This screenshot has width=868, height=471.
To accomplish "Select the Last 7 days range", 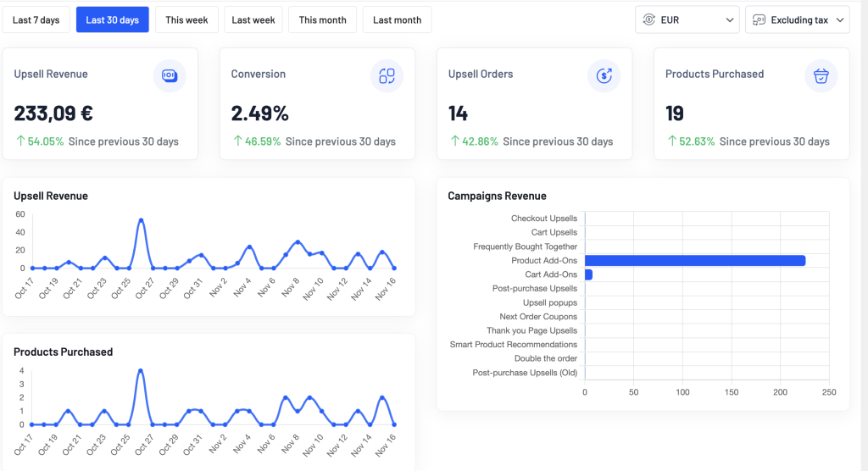I will 36,19.
